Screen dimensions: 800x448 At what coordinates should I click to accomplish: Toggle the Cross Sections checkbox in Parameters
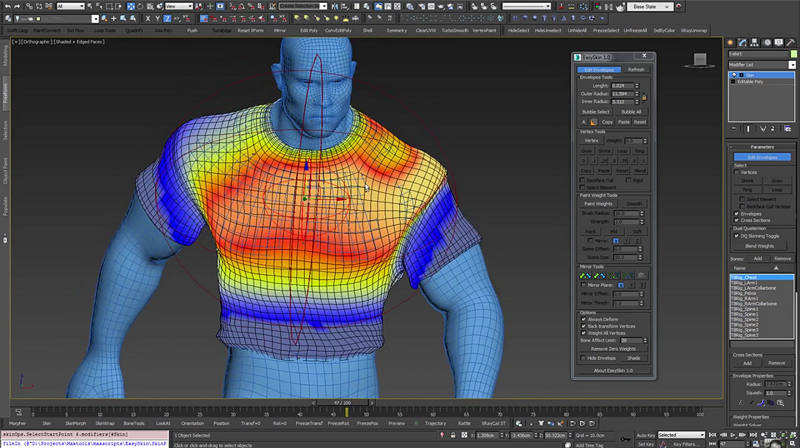coord(737,220)
